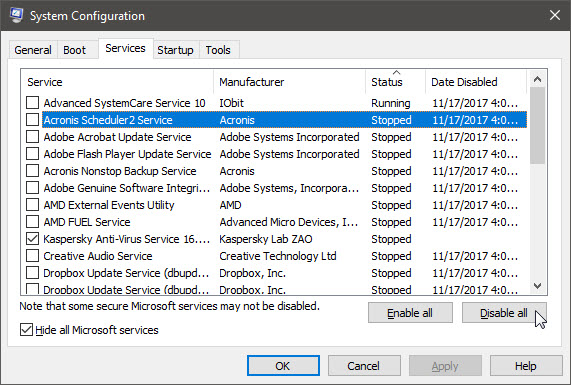Image resolution: width=571 pixels, height=385 pixels.
Task: Click the scrollbar down arrow
Action: click(537, 286)
